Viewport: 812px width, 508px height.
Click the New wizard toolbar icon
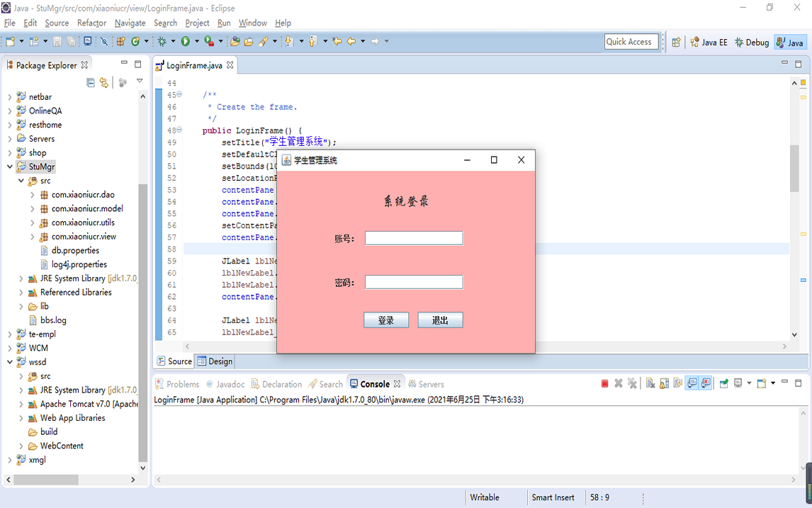(10, 41)
